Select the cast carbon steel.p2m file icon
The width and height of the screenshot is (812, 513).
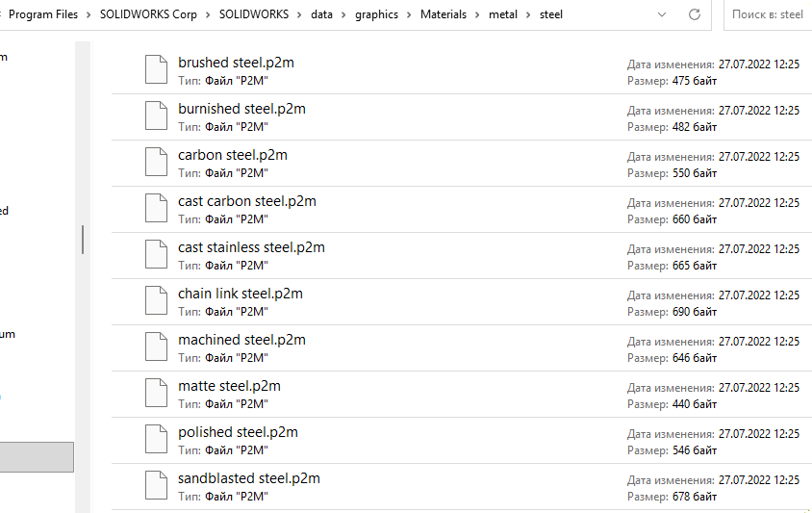point(156,208)
